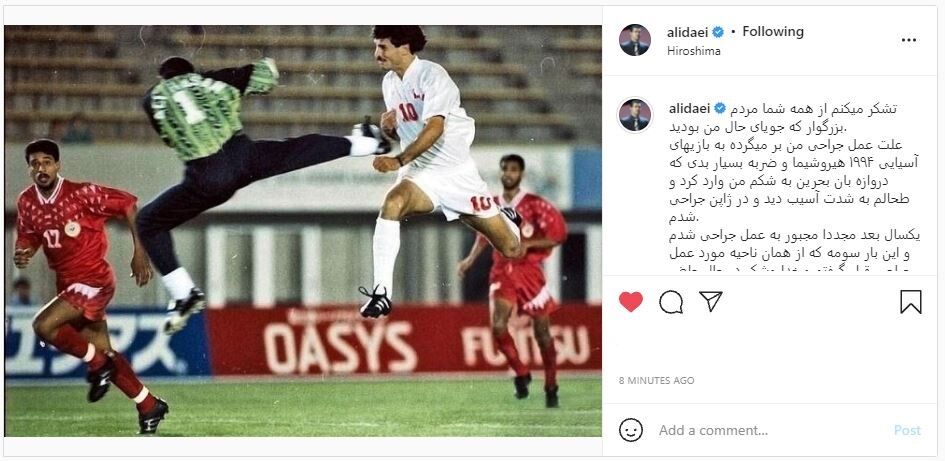Toggle the Following status button

(773, 31)
